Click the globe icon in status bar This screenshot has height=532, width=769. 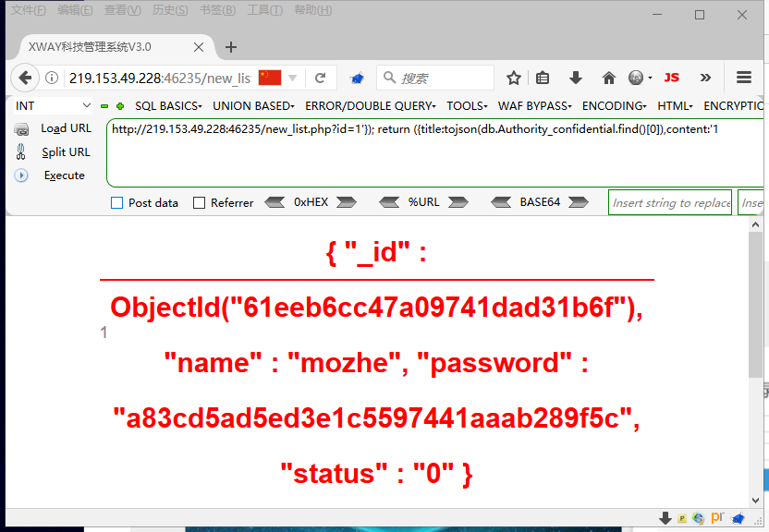(x=699, y=518)
